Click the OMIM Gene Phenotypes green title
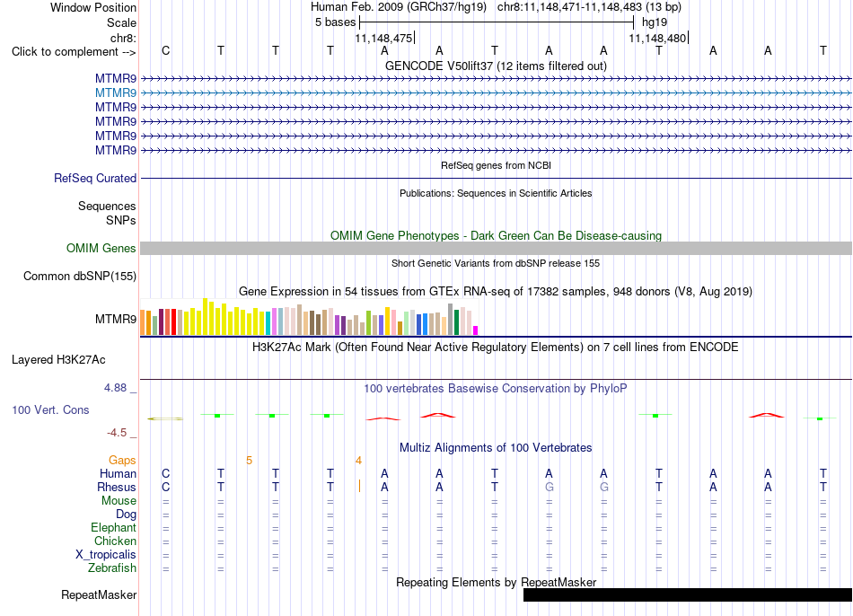Image resolution: width=853 pixels, height=616 pixels. [496, 235]
